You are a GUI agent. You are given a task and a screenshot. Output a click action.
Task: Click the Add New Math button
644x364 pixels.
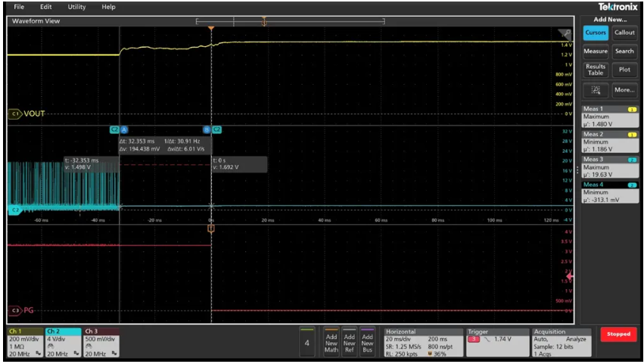tap(331, 343)
